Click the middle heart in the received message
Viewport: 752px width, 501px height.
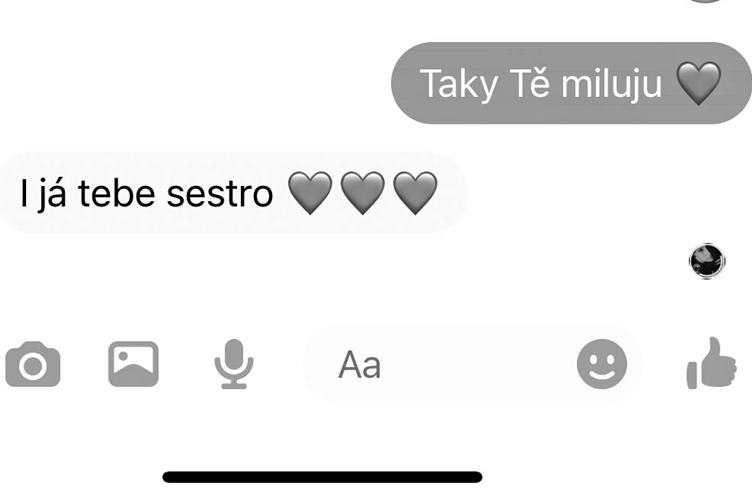(x=363, y=193)
